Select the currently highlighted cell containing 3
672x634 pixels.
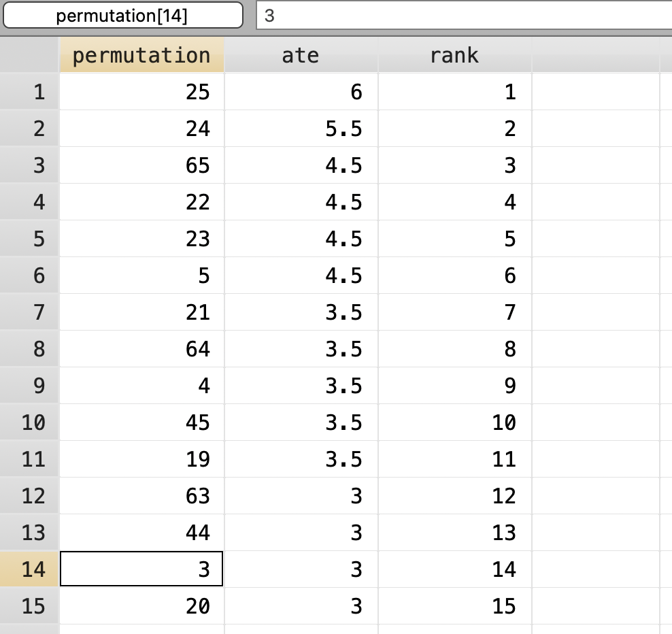[x=141, y=569]
